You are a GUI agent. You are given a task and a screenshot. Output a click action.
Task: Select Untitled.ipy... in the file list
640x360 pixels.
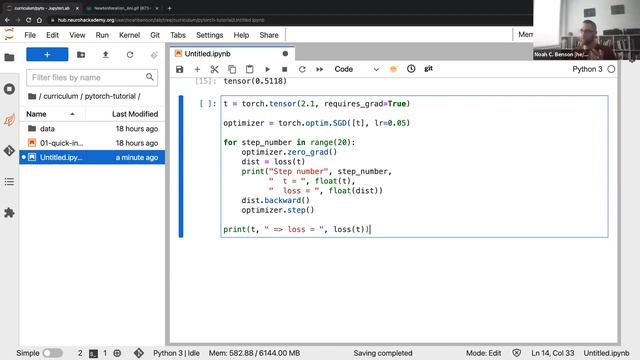pos(92,157)
